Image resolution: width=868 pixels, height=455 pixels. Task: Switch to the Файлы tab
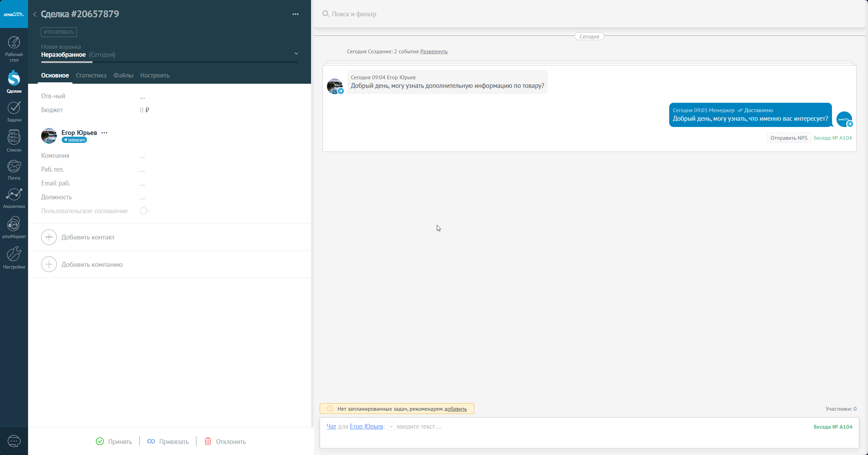[x=123, y=75]
